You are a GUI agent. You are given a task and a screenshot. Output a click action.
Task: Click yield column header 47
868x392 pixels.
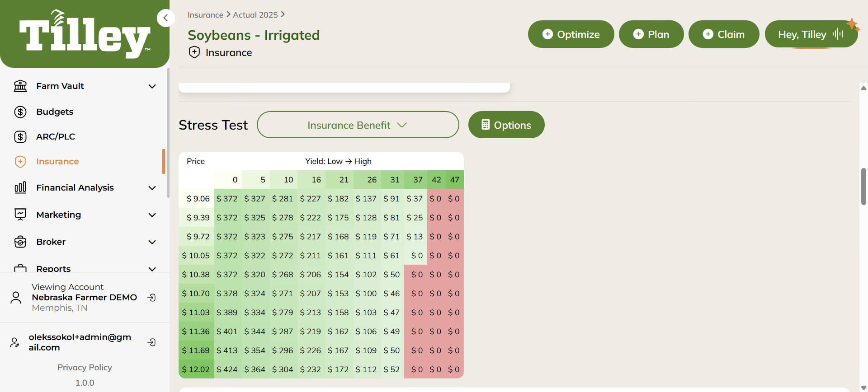point(454,179)
